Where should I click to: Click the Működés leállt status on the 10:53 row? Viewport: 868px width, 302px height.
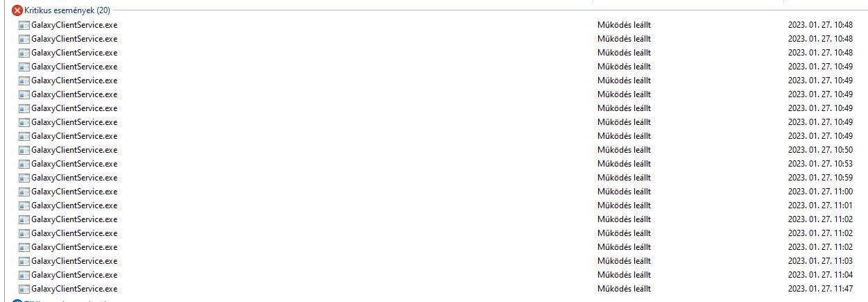(x=624, y=164)
